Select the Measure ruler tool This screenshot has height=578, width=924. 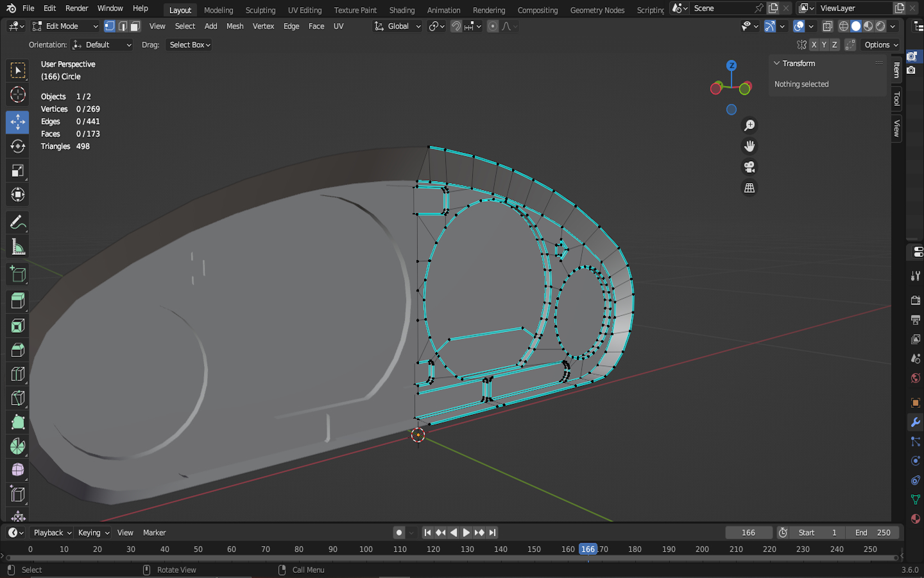point(17,247)
